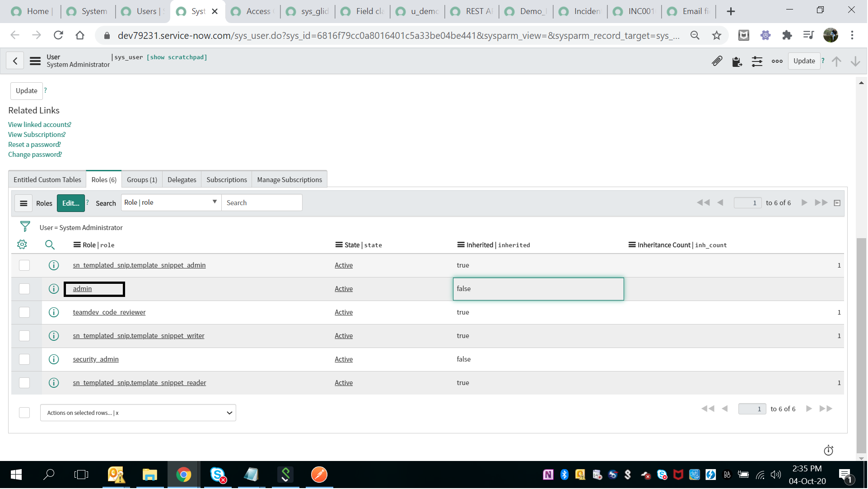Click the admin row Inherited false cell
Screen dimensions: 868x489
[538, 289]
